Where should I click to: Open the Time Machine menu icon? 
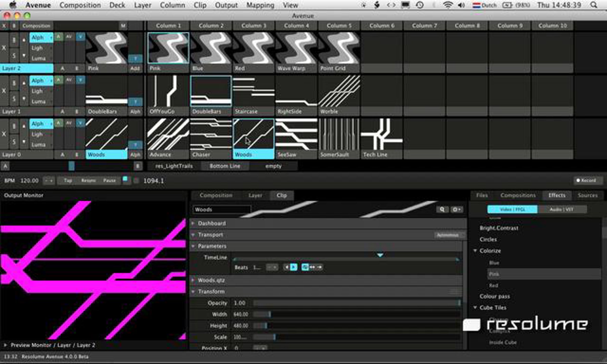click(x=420, y=5)
